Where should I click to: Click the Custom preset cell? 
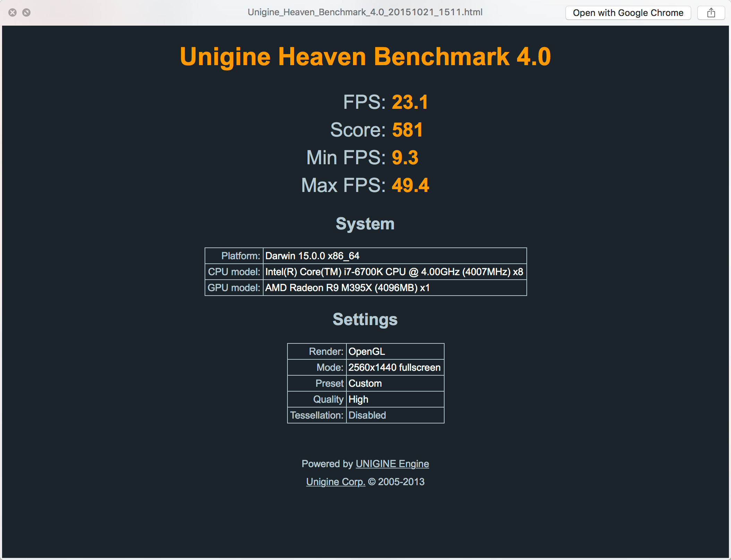point(395,383)
